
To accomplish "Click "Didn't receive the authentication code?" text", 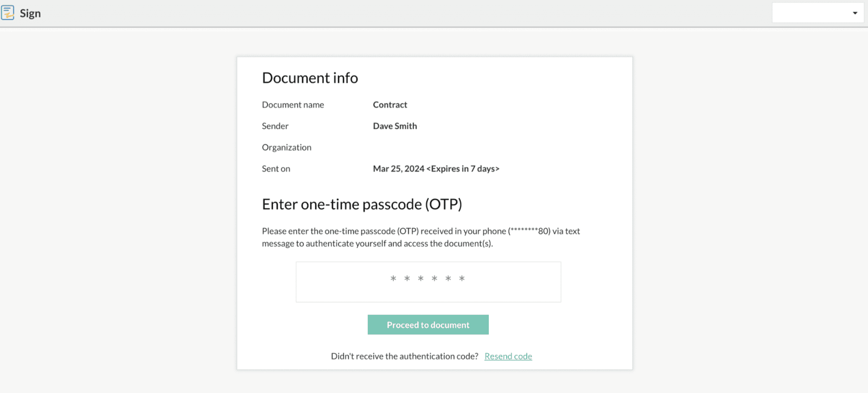I will point(405,356).
